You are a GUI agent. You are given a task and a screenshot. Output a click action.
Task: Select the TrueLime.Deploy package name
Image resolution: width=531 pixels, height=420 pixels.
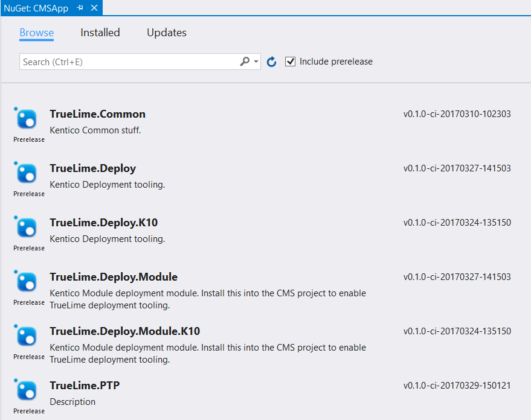pos(93,168)
